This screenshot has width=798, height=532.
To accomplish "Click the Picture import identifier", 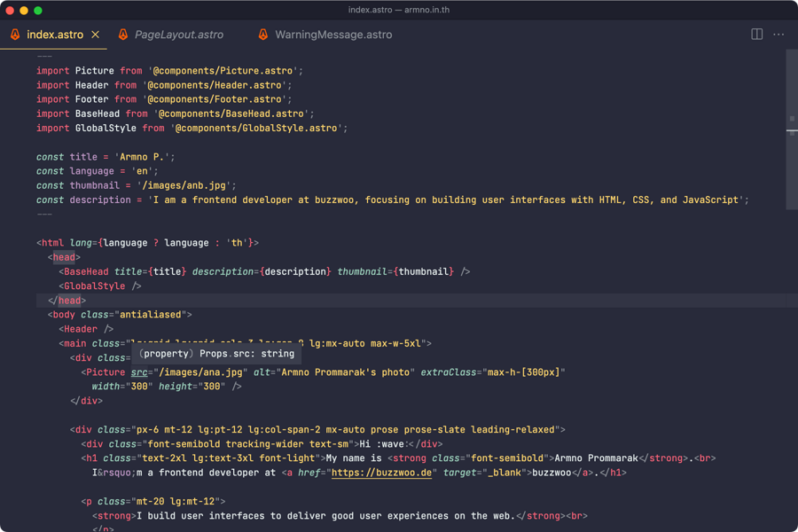I will (x=95, y=71).
